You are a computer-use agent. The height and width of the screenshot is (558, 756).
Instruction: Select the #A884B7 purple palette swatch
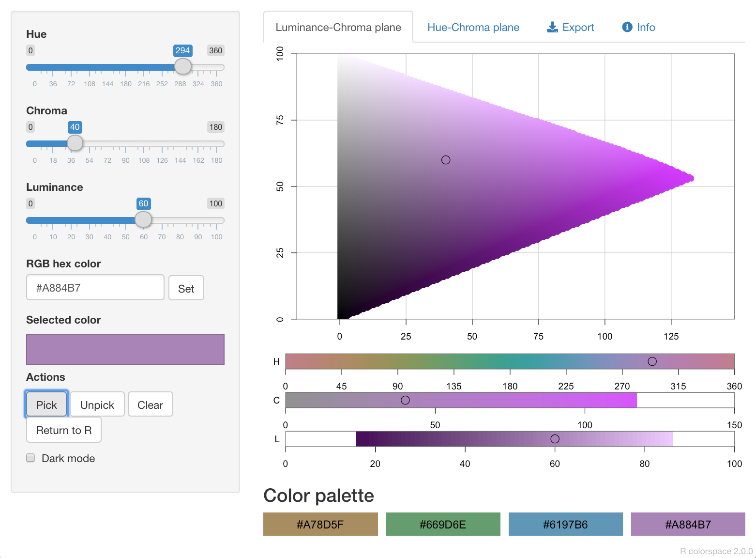coord(688,524)
